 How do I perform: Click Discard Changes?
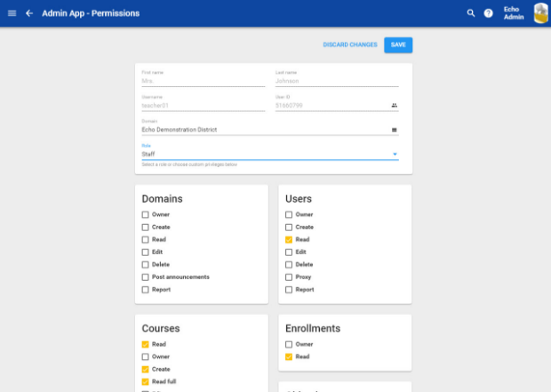click(x=350, y=44)
